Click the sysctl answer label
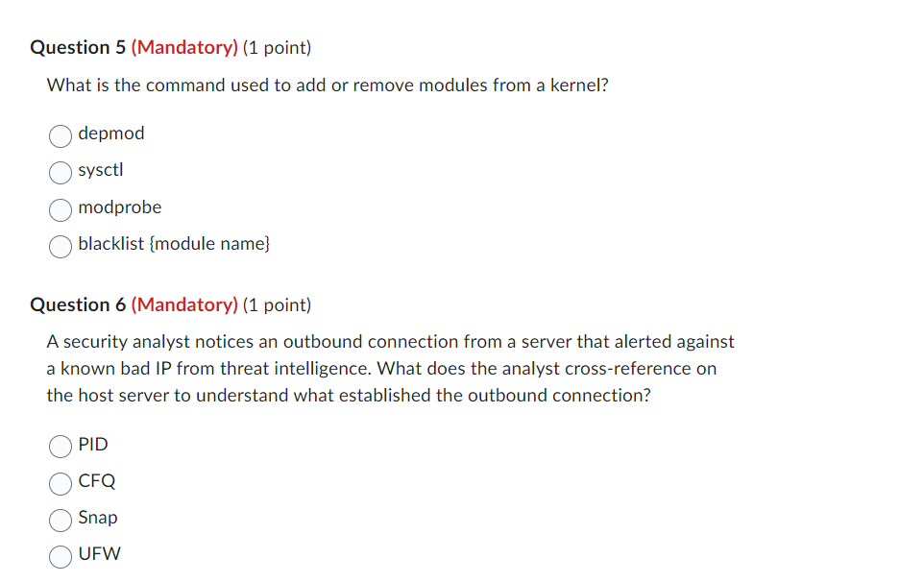This screenshot has height=583, width=924. point(102,170)
